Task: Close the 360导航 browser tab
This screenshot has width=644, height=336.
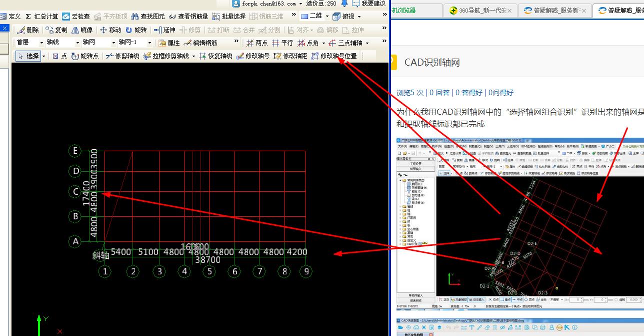Action: click(x=509, y=10)
